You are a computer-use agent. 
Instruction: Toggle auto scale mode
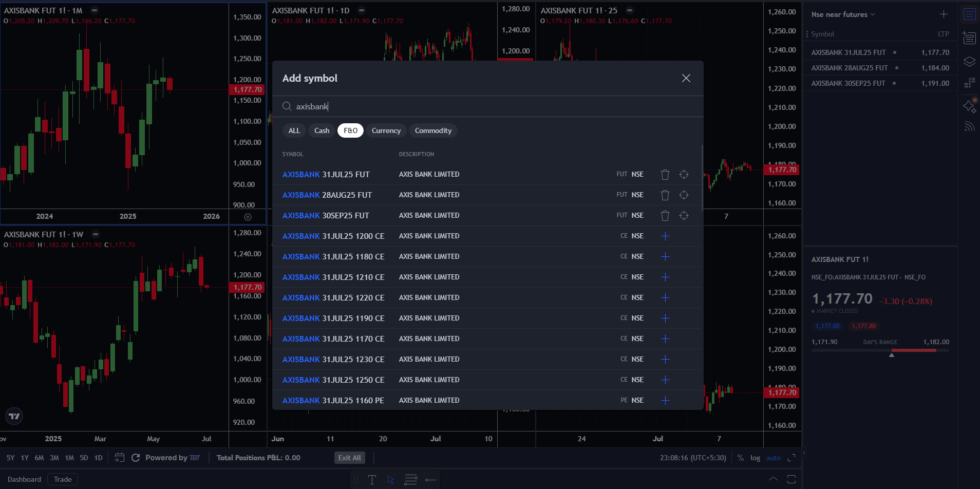(x=773, y=458)
